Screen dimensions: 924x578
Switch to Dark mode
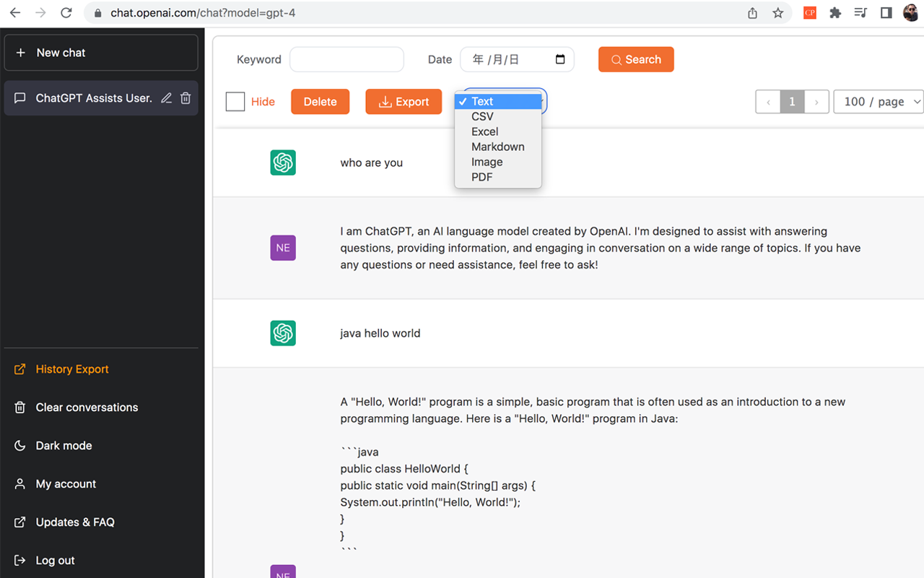point(64,446)
